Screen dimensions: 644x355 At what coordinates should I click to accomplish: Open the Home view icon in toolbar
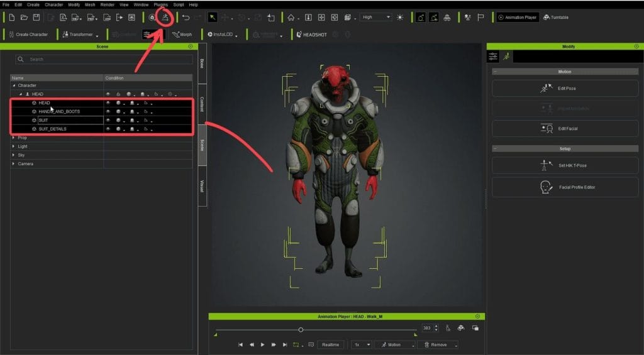[291, 18]
